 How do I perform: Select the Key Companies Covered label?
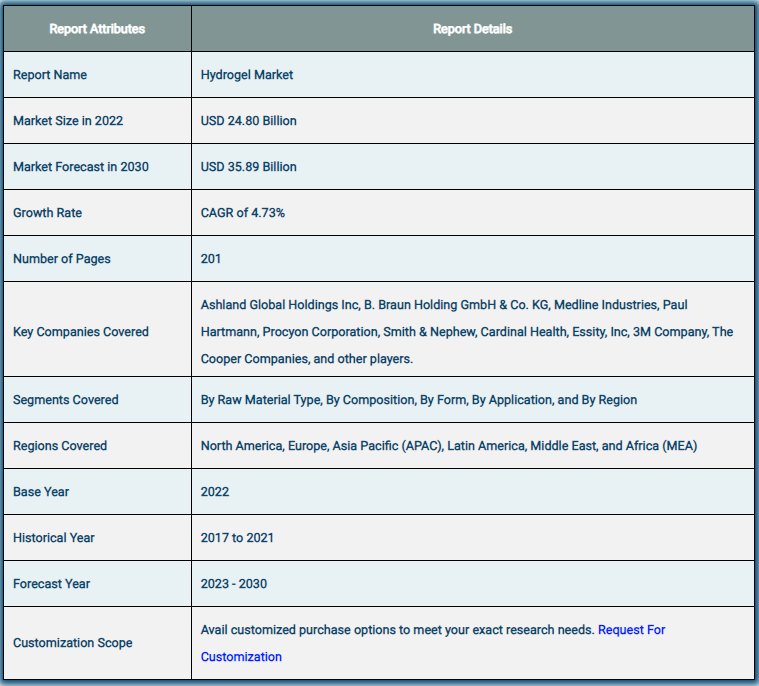(81, 332)
